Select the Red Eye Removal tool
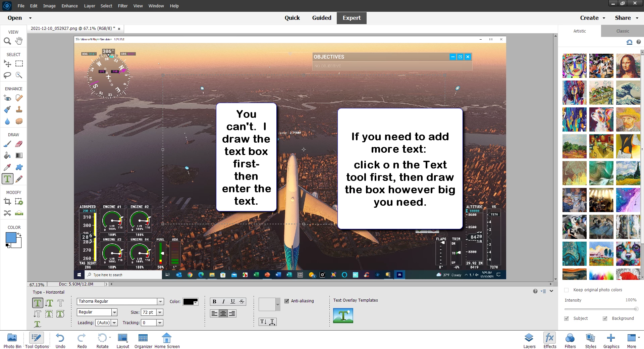This screenshot has height=349, width=644. 7,98
